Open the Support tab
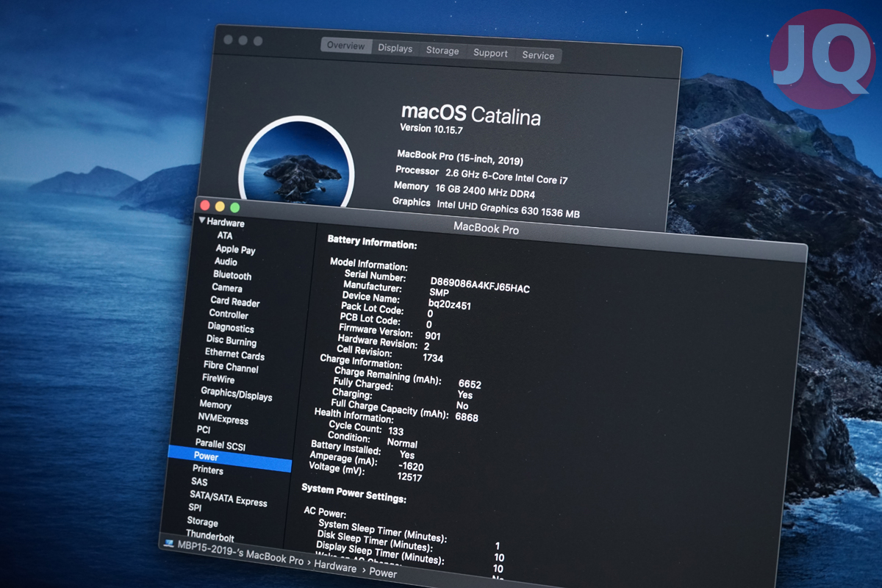This screenshot has height=588, width=882. (490, 53)
